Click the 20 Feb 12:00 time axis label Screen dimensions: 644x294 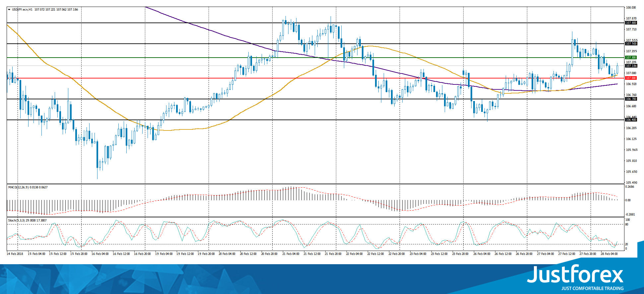pos(248,254)
